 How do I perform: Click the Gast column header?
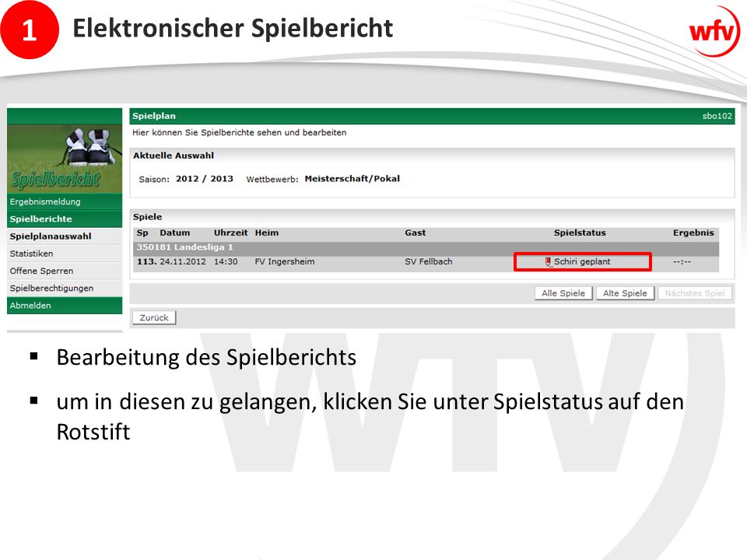click(x=416, y=233)
